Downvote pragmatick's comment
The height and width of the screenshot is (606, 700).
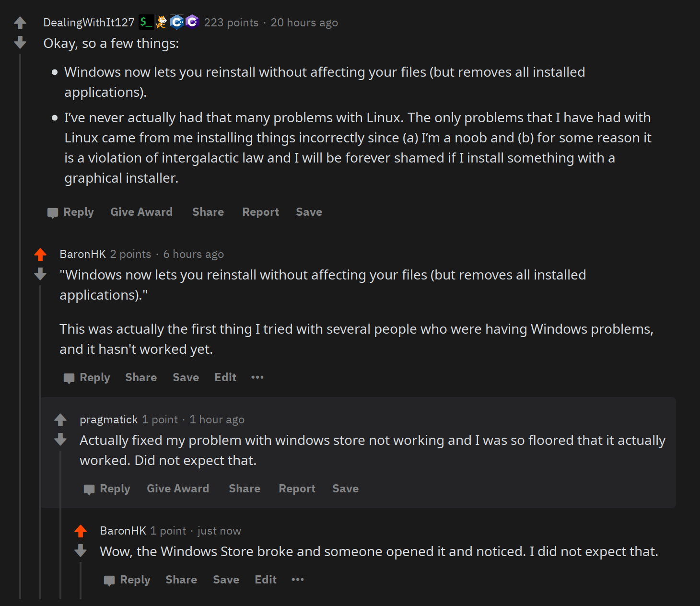[x=60, y=440]
